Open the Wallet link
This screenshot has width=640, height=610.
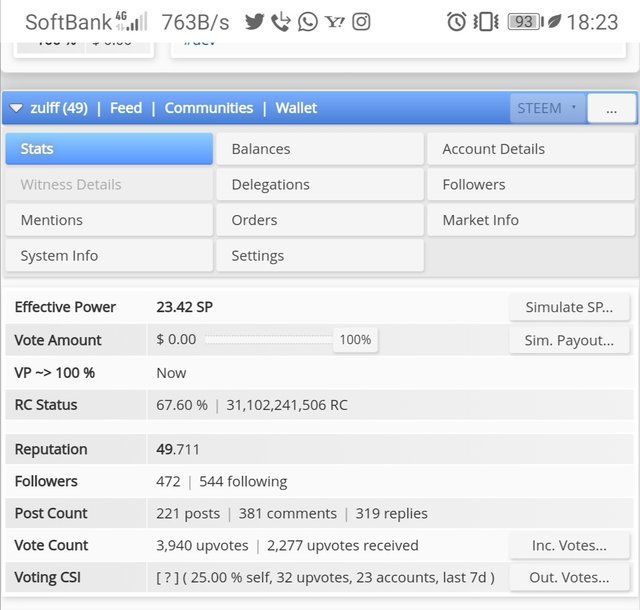(296, 108)
